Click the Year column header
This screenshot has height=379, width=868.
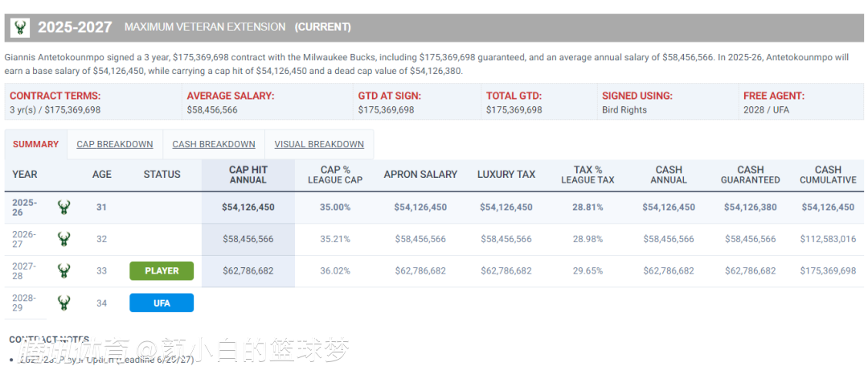pyautogui.click(x=25, y=175)
